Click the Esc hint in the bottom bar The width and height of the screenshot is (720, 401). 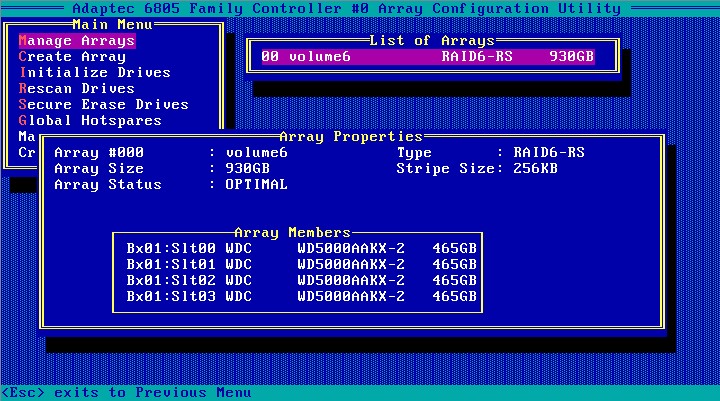[x=126, y=393]
